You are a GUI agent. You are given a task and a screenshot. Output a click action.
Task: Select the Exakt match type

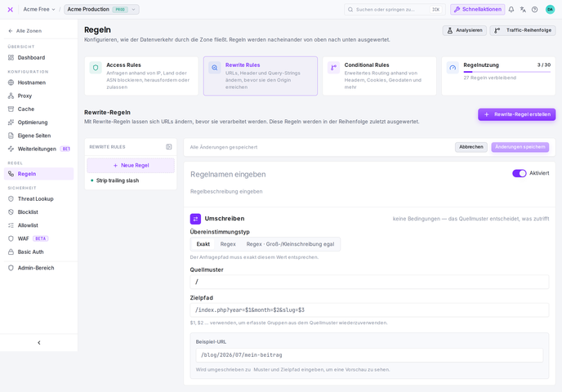pos(203,244)
